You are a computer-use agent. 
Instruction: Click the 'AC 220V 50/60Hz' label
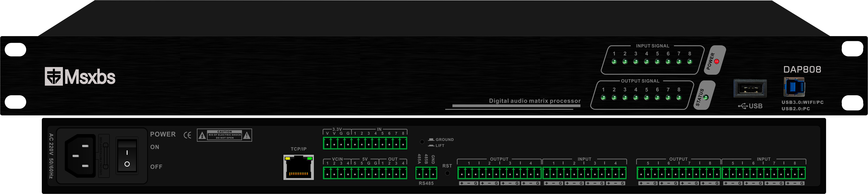click(x=51, y=156)
